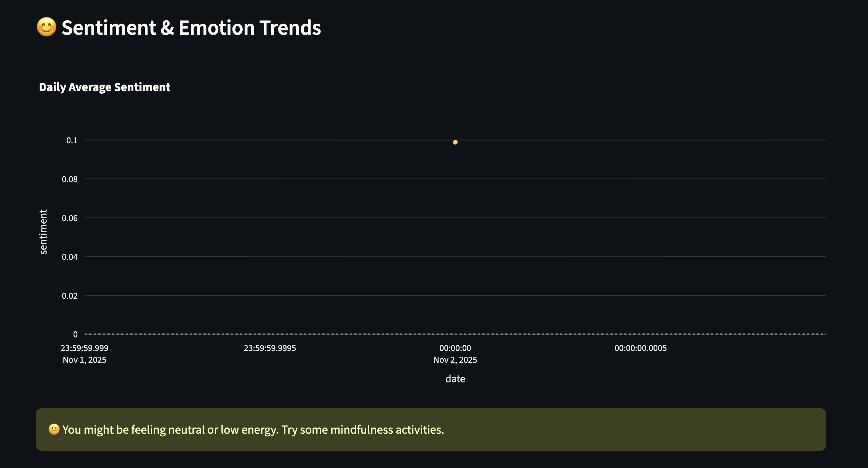
Task: Click the 00:00:00.0005 x-axis tick label
Action: 641,348
